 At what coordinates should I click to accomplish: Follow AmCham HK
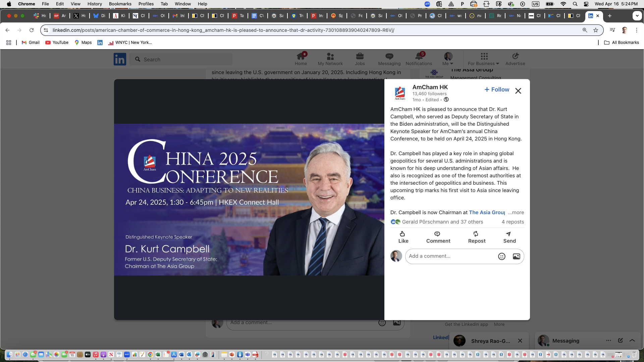click(x=497, y=89)
